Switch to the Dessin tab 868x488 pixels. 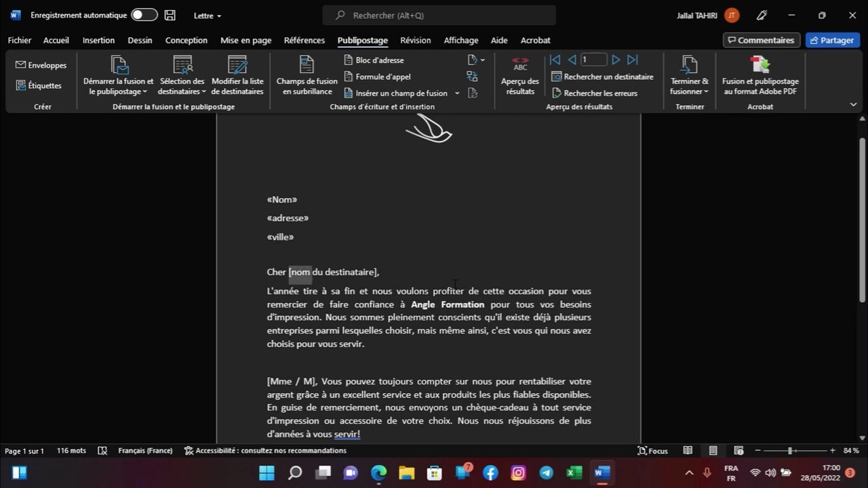[140, 41]
